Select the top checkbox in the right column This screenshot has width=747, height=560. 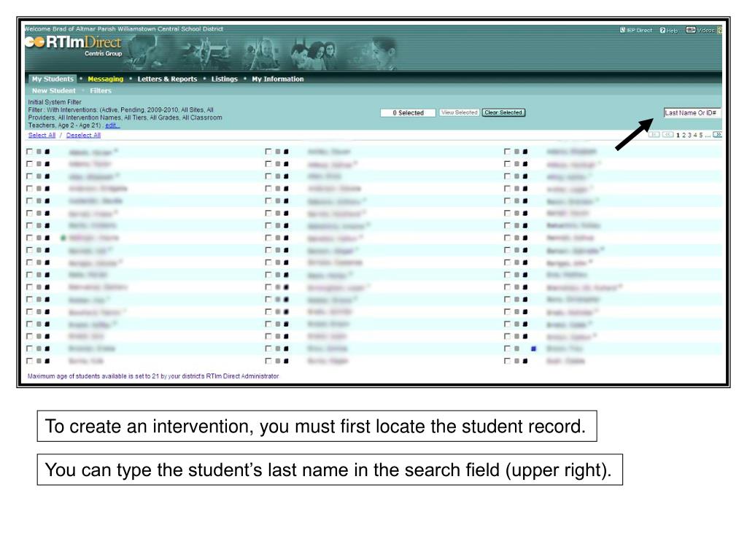(x=507, y=152)
